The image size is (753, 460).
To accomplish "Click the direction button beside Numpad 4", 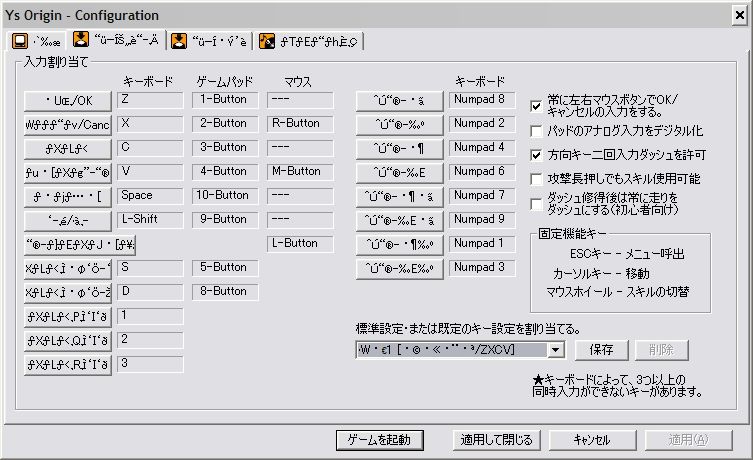I will click(x=399, y=149).
